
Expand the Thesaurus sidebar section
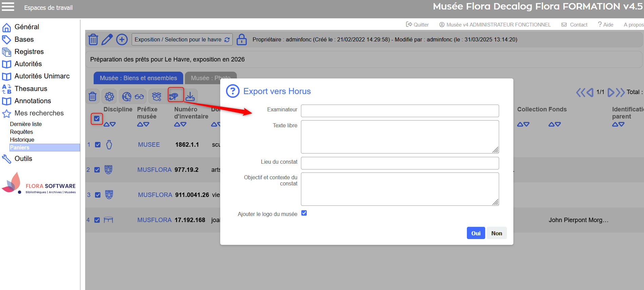click(x=31, y=89)
